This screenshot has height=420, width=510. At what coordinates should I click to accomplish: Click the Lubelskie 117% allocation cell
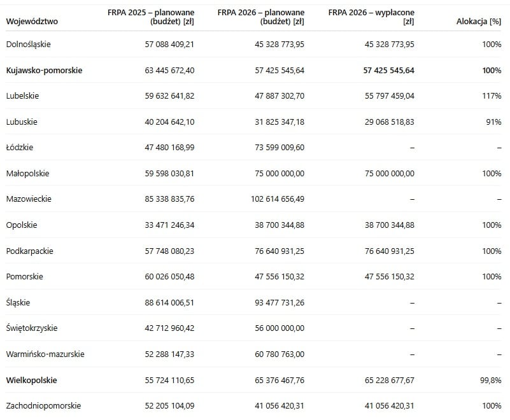(493, 96)
